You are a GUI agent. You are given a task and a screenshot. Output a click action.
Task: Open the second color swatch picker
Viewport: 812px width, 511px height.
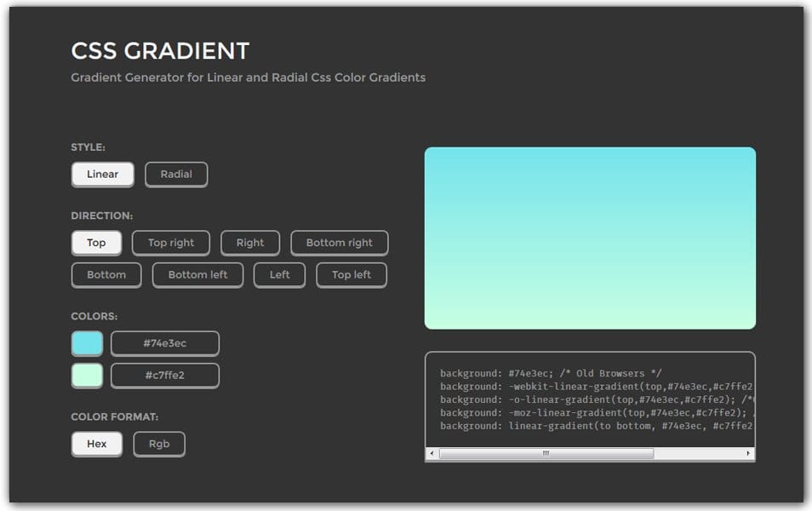[88, 375]
